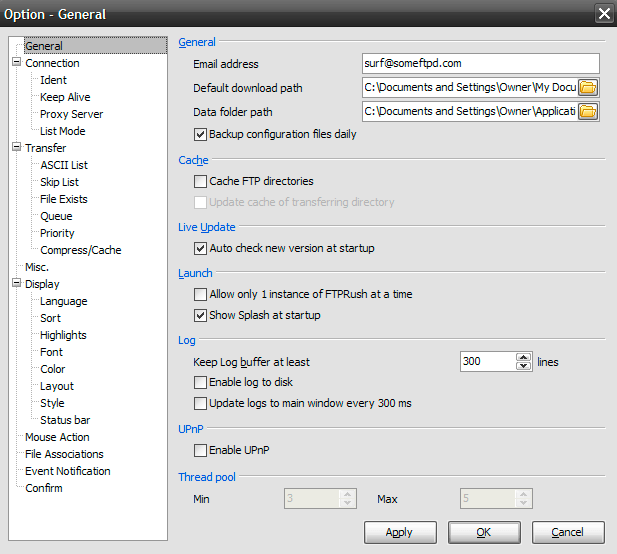Open Highlights settings
Screen dimensions: 617x554
63,335
